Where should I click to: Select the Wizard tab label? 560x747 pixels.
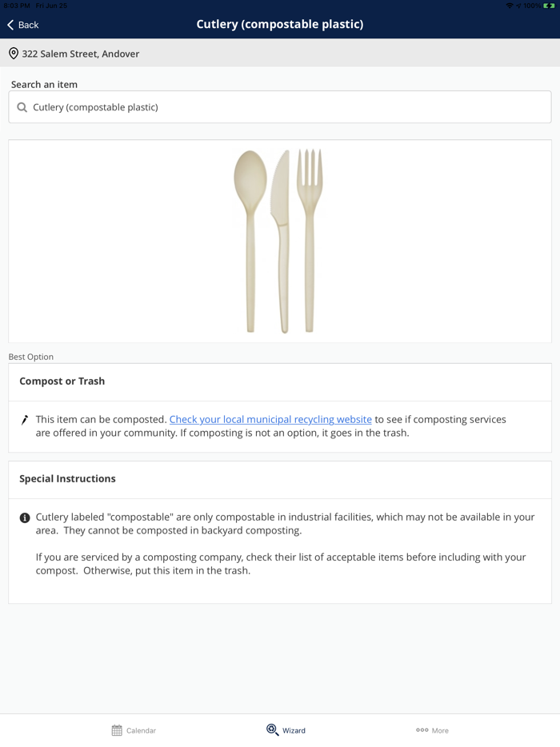294,730
